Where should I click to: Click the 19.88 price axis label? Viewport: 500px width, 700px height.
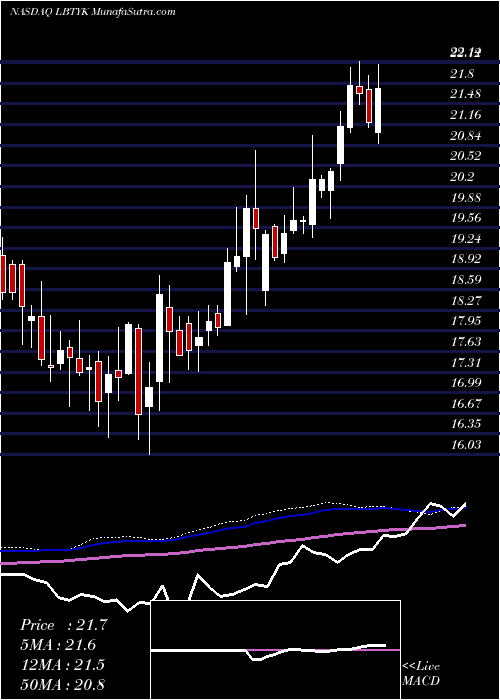click(x=466, y=197)
